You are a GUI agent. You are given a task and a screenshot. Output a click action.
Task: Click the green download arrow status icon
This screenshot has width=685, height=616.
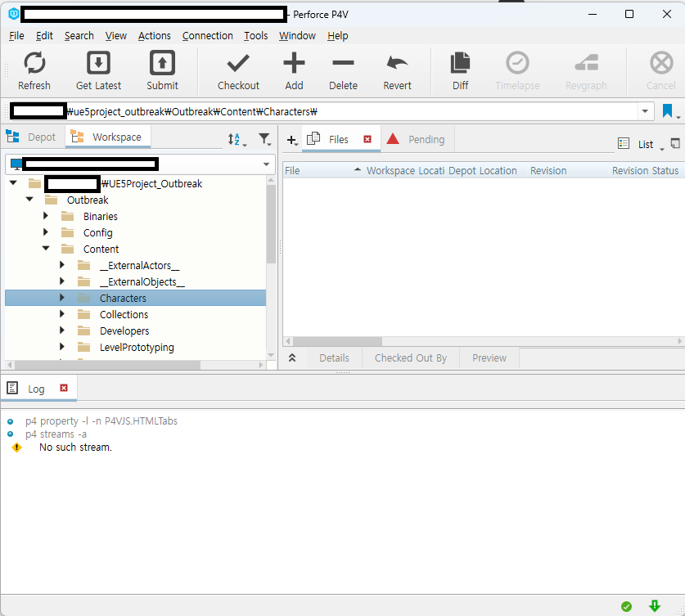pos(655,606)
